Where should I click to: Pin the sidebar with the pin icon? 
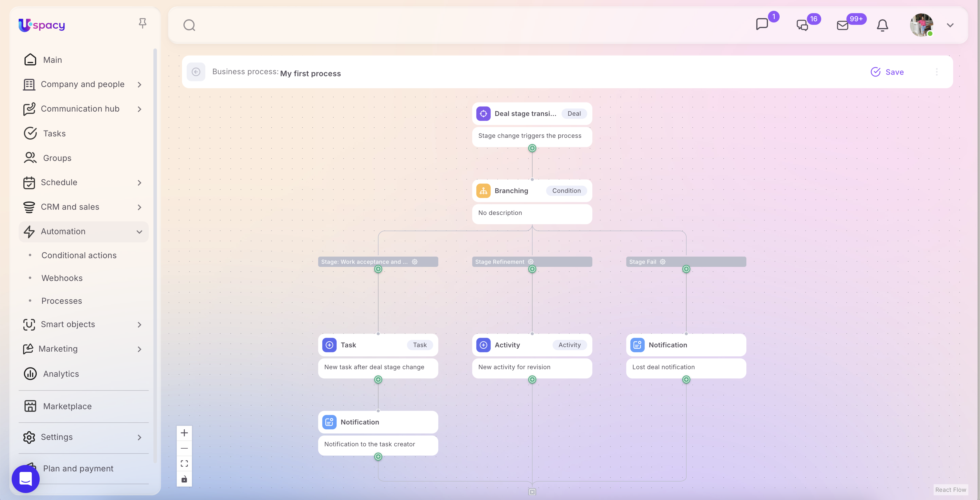[142, 24]
